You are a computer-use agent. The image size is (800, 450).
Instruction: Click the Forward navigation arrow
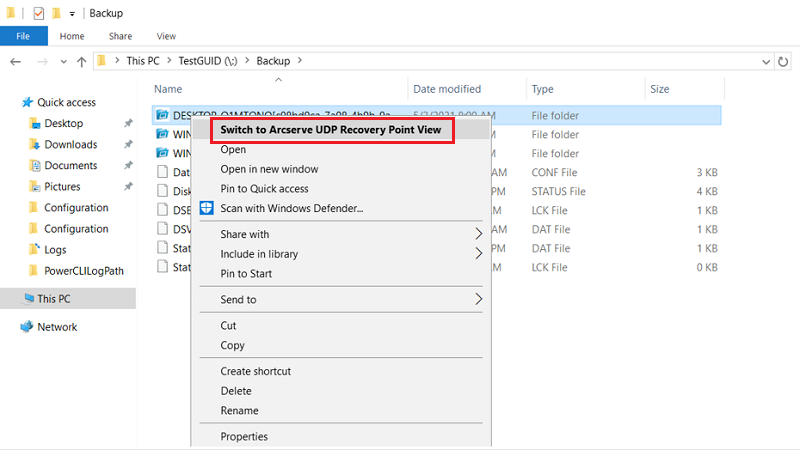coord(42,62)
